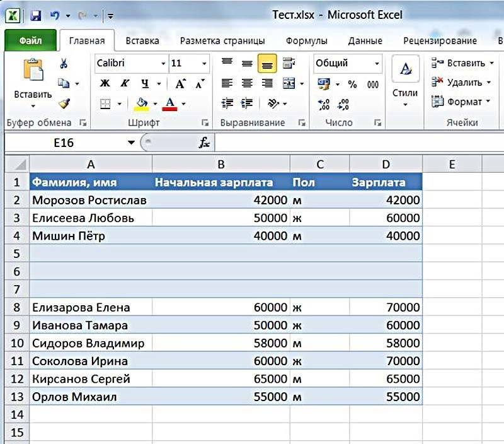This screenshot has height=444, width=504.
Task: Open the Name Box dropdown arrow
Action: [x=131, y=143]
